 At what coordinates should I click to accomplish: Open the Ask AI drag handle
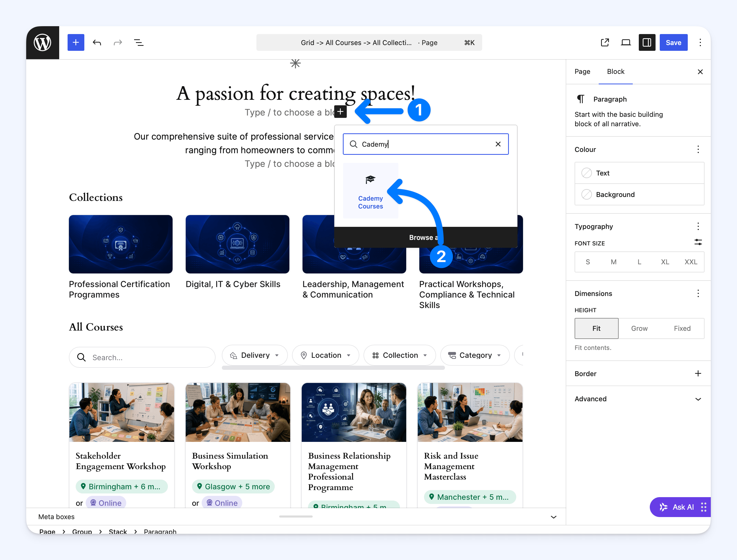(x=704, y=507)
